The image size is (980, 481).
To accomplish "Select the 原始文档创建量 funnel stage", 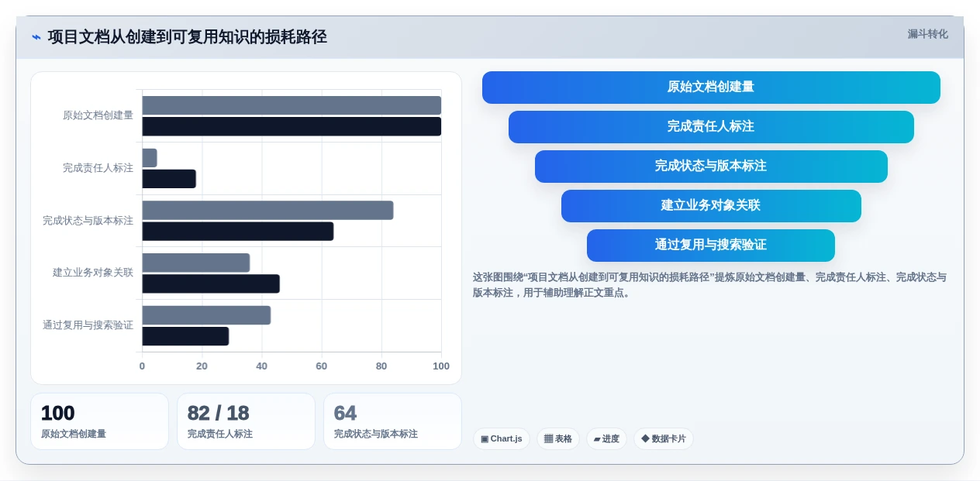I will pyautogui.click(x=711, y=88).
